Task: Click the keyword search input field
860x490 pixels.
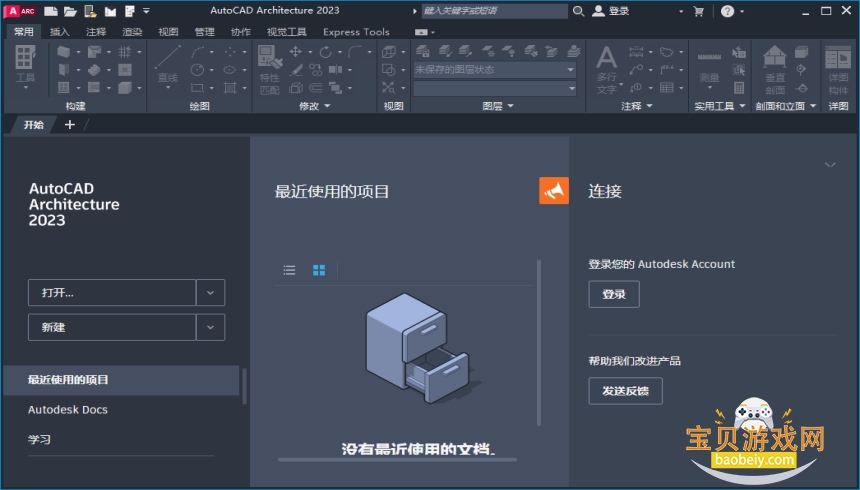Action: click(495, 11)
